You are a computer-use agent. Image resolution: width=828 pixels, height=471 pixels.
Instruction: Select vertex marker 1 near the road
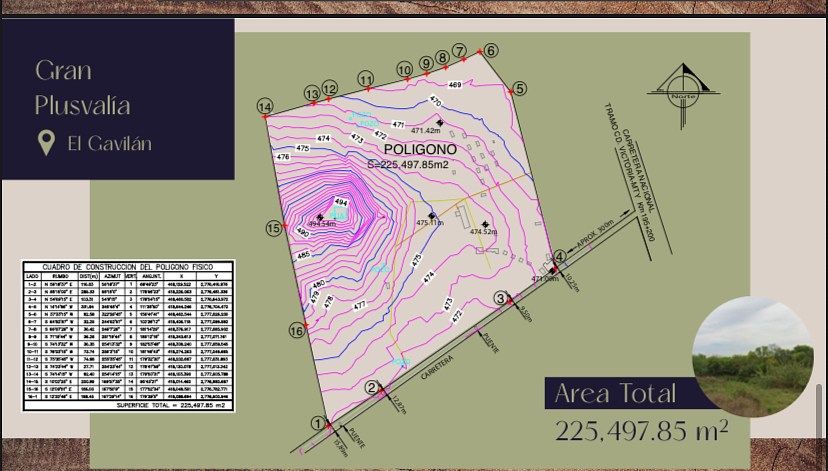click(319, 423)
